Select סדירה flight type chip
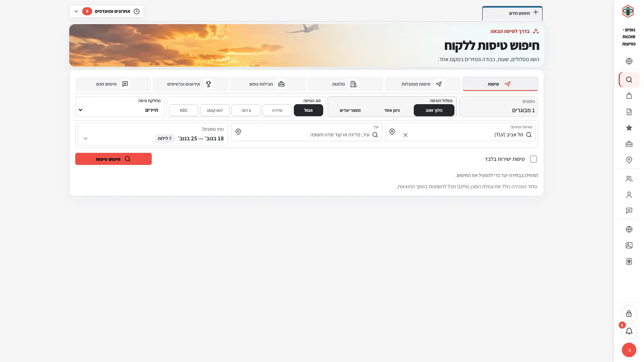The height and width of the screenshot is (362, 644). (x=277, y=110)
